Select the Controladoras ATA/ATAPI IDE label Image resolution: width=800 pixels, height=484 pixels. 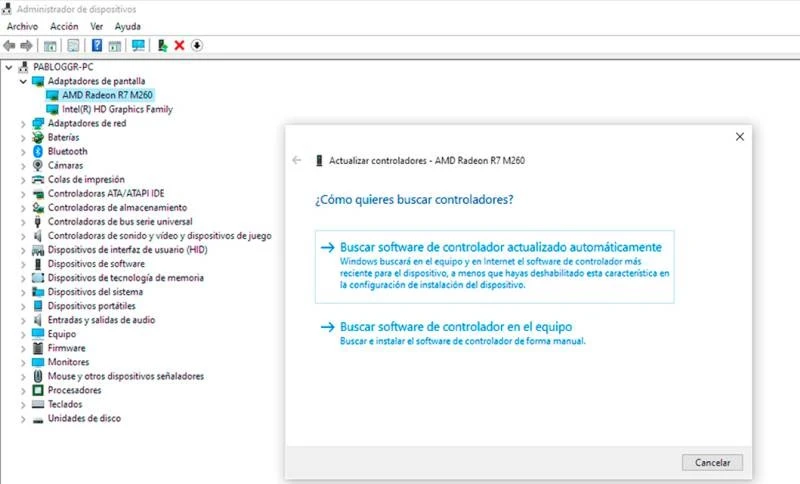[106, 194]
